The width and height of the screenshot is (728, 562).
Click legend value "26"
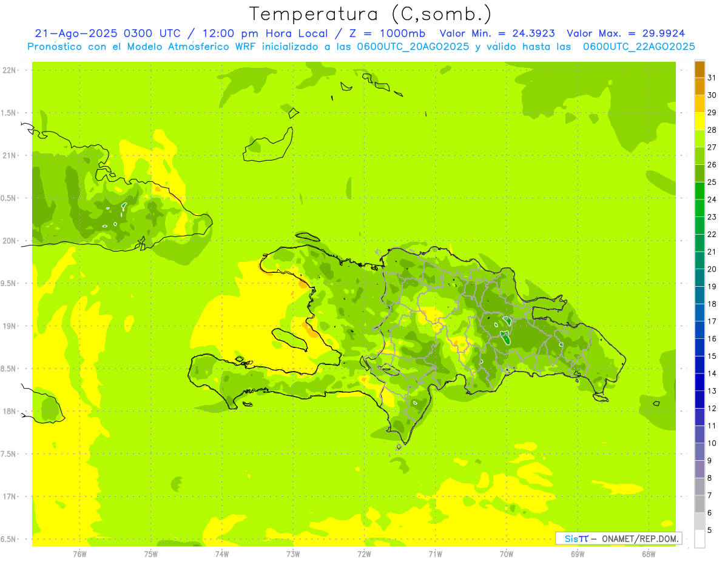pyautogui.click(x=712, y=164)
